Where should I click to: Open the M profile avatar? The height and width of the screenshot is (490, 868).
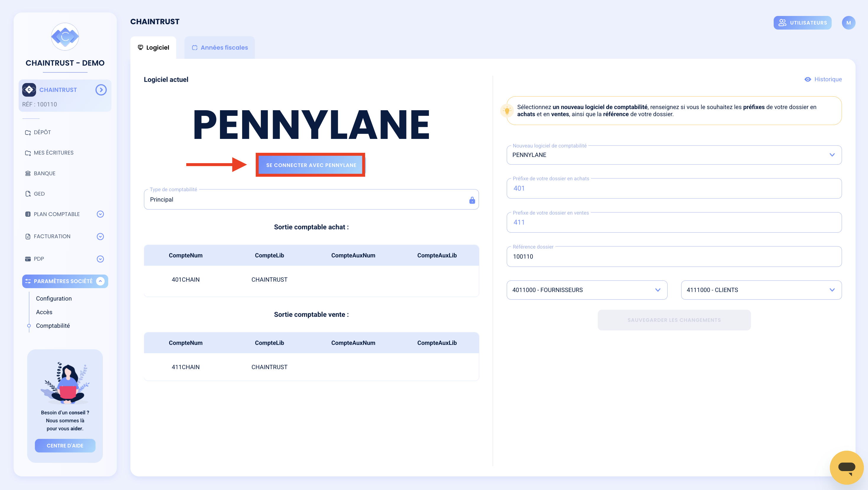tap(848, 22)
